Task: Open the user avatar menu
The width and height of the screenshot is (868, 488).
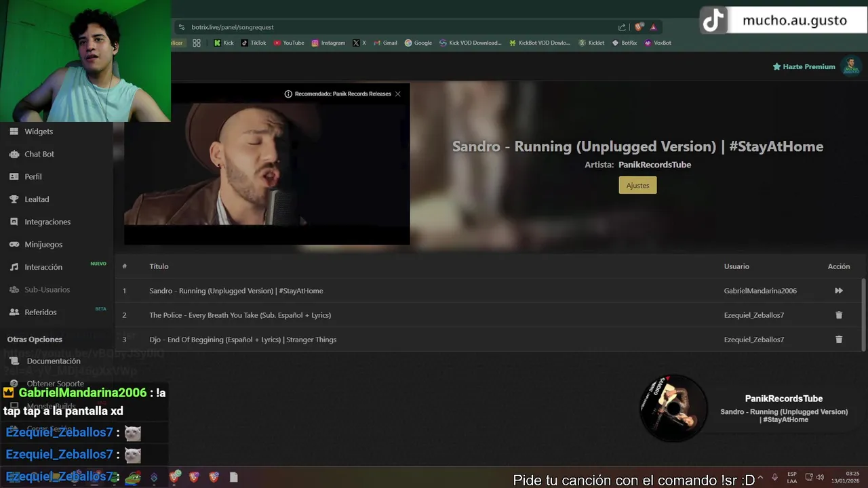Action: coord(850,66)
